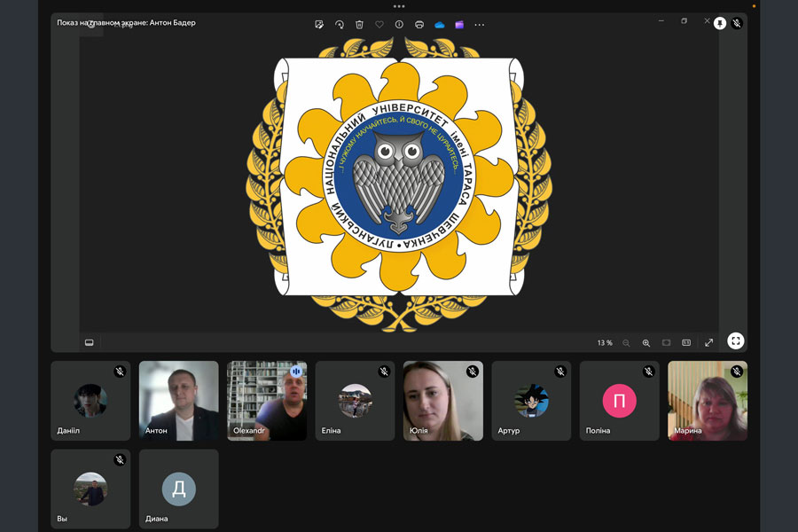Open the file info icon
Image resolution: width=798 pixels, height=532 pixels.
click(399, 25)
